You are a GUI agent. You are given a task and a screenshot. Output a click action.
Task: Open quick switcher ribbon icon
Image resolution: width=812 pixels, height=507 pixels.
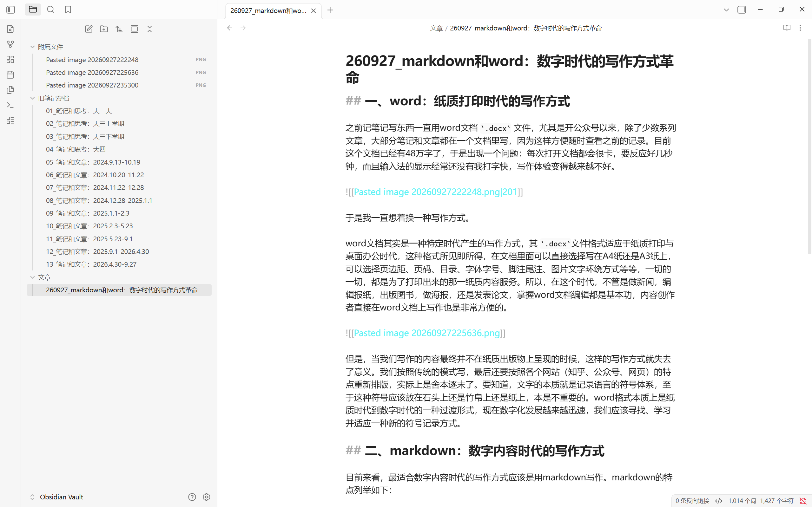pos(10,29)
